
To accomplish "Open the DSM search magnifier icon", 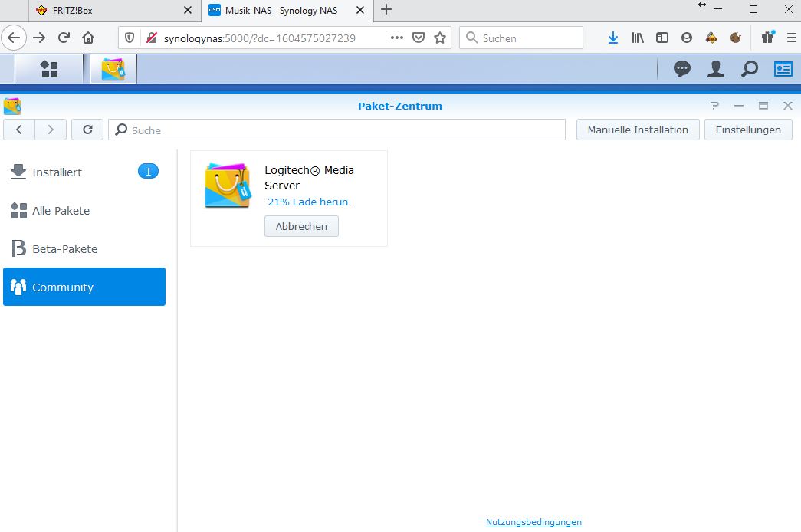I will pyautogui.click(x=750, y=69).
